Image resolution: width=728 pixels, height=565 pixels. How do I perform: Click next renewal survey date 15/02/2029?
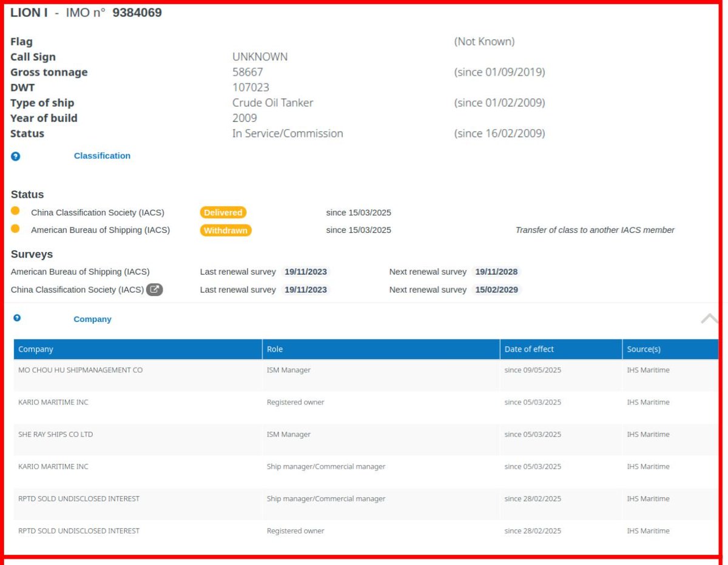(497, 290)
